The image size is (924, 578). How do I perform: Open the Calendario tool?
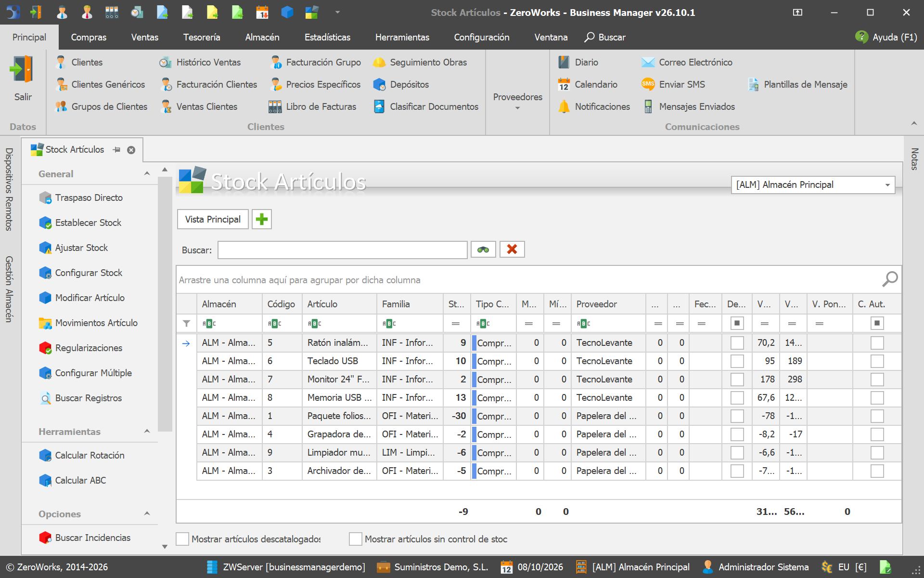coord(588,84)
